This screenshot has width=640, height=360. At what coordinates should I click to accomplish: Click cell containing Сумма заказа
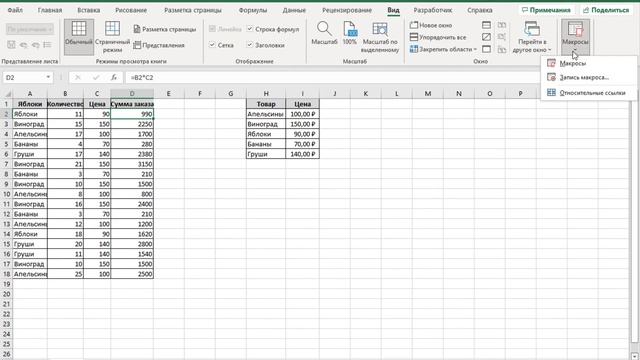click(x=132, y=104)
